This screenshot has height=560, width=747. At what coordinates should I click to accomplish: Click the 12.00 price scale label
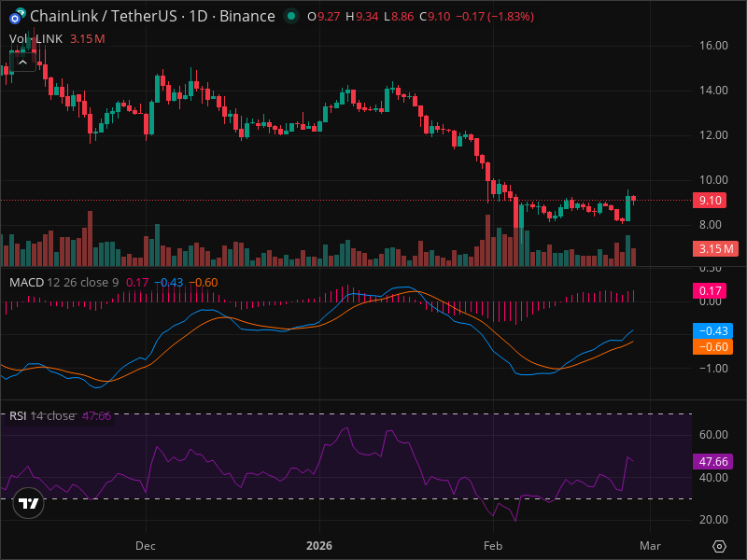(713, 135)
